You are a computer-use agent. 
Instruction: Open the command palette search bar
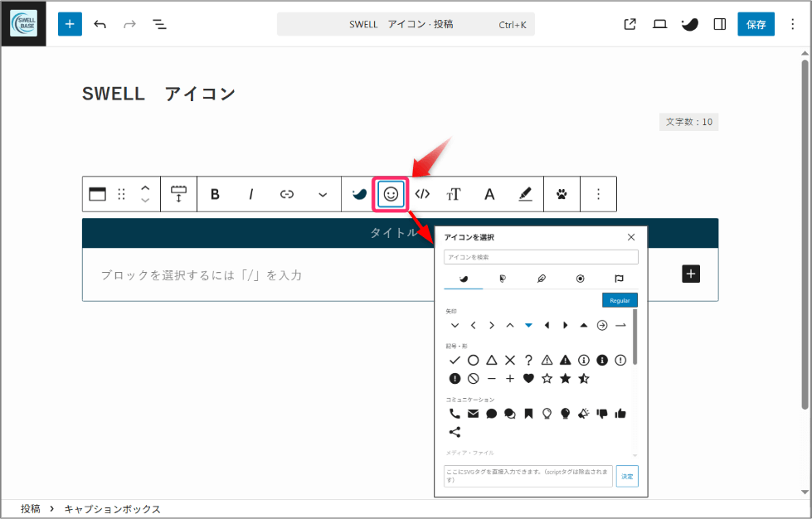pyautogui.click(x=406, y=24)
